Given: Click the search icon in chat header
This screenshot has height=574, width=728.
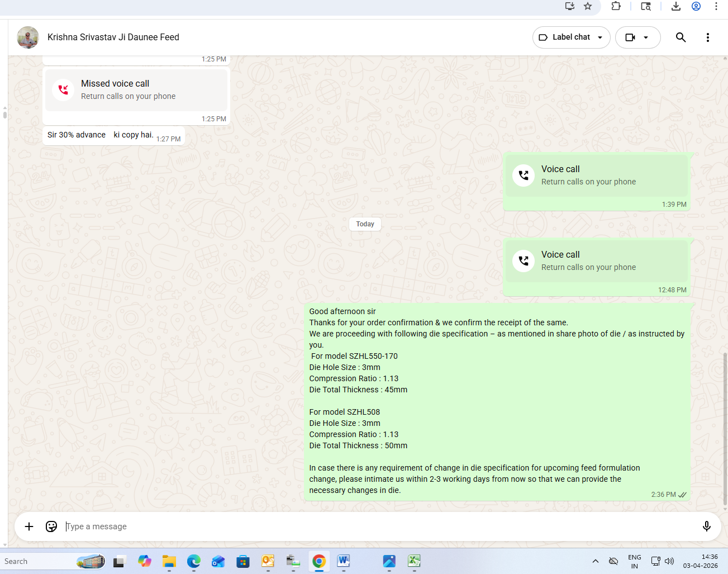Looking at the screenshot, I should [681, 37].
